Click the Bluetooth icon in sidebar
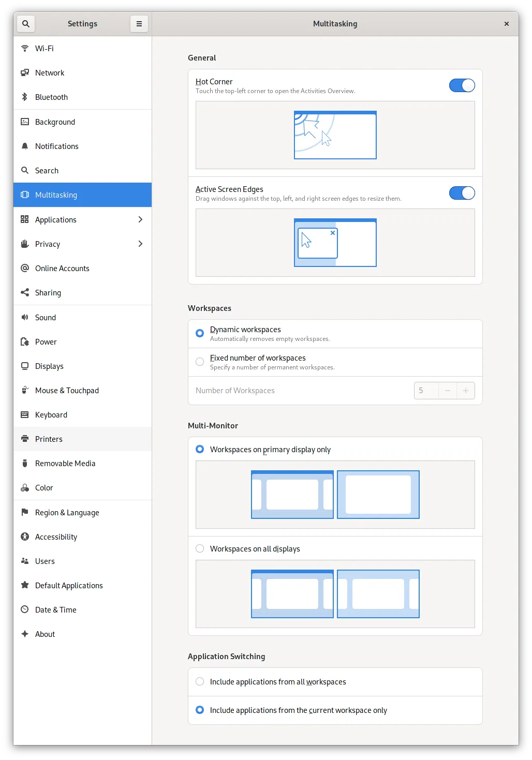Image resolution: width=532 pixels, height=760 pixels. click(24, 97)
